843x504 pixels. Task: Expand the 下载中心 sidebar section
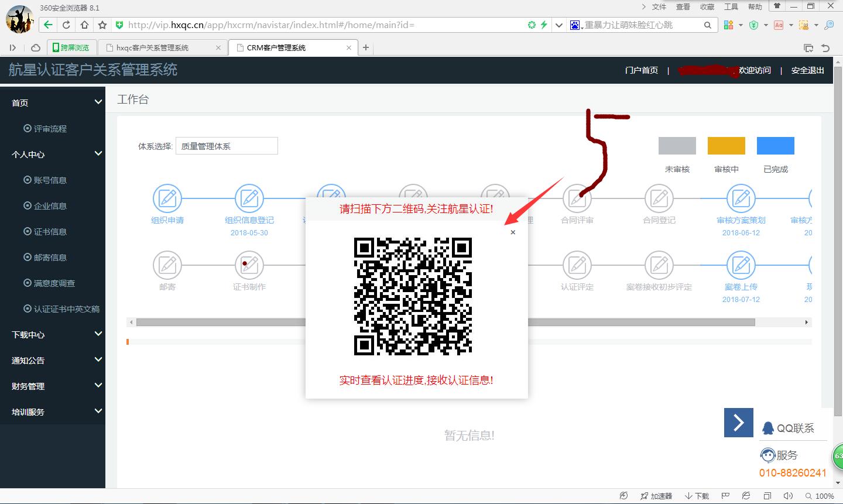[98, 334]
